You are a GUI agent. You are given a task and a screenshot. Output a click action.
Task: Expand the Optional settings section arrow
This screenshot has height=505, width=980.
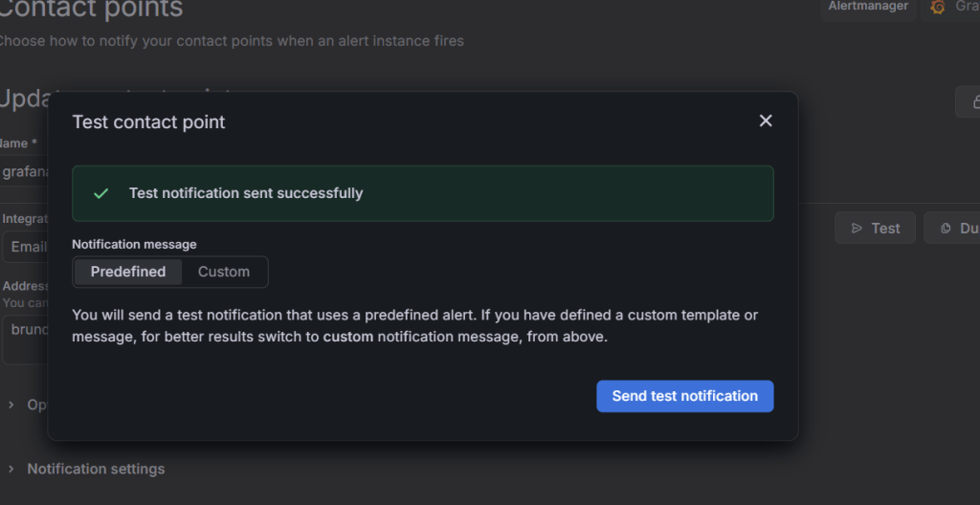pyautogui.click(x=11, y=405)
